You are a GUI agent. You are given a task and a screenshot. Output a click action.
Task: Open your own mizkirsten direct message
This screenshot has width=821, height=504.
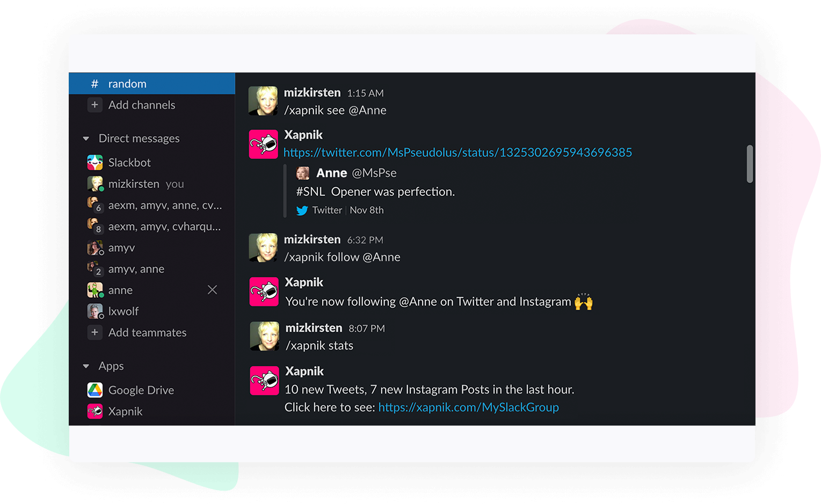click(134, 184)
